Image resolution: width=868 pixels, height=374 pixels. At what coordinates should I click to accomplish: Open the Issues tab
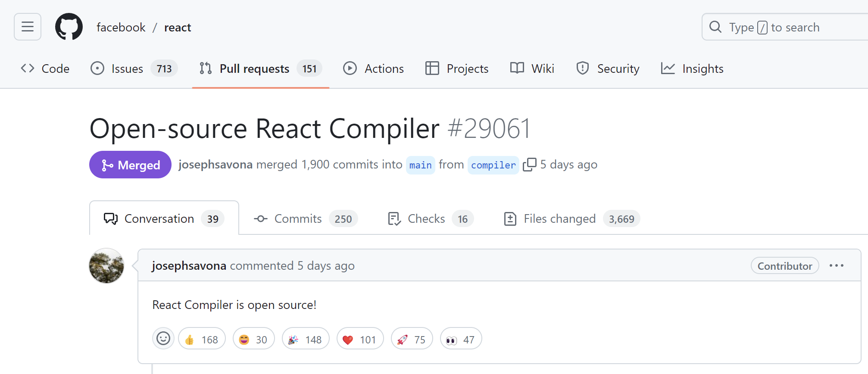134,69
